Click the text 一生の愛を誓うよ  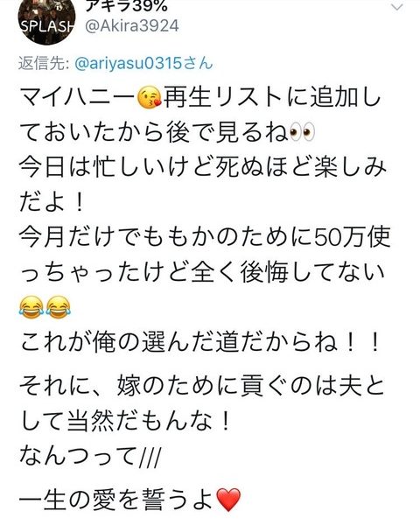pyautogui.click(x=117, y=500)
